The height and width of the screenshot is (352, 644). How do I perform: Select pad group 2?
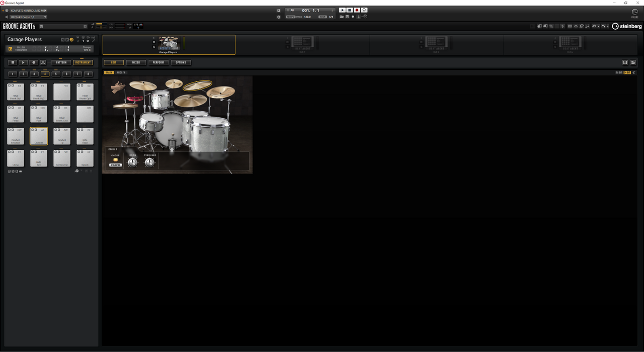click(x=23, y=74)
